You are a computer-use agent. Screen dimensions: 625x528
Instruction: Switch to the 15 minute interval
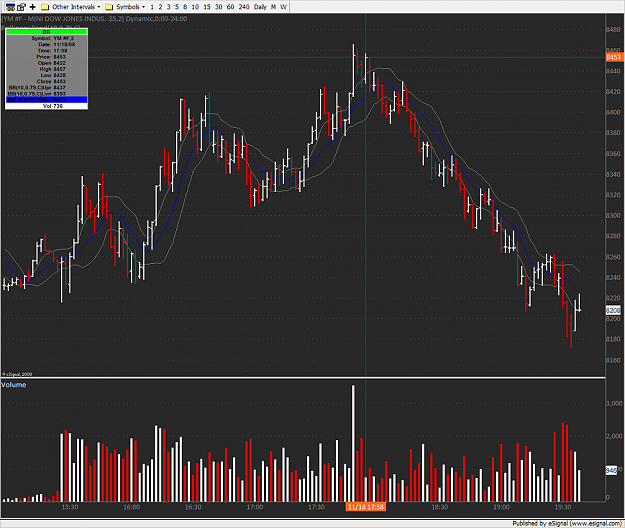tap(206, 7)
